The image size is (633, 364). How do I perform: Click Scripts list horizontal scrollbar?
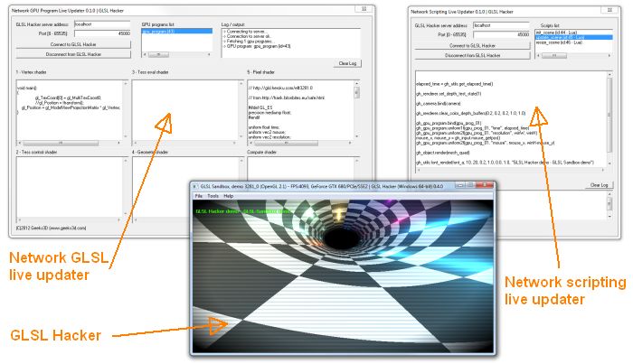tap(573, 56)
